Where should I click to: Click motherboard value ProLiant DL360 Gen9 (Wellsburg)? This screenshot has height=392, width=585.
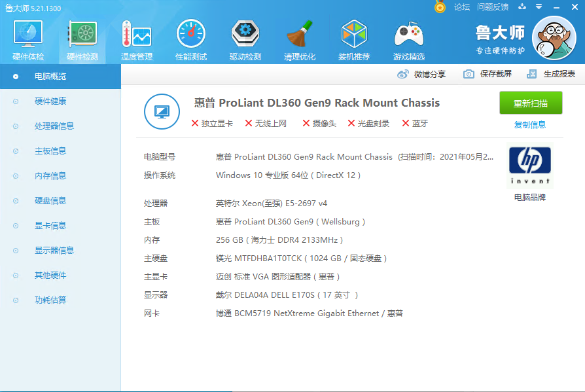[291, 222]
